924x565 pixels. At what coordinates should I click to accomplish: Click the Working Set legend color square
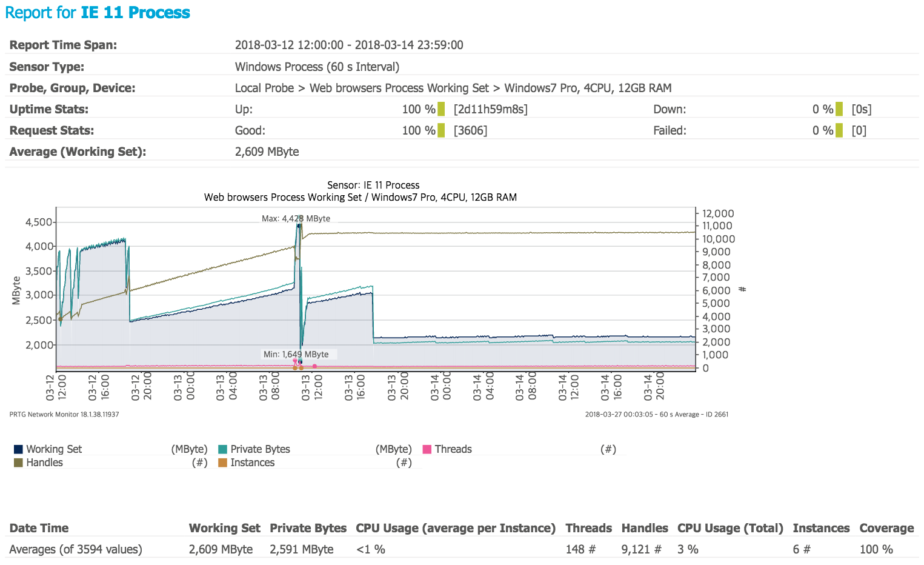pyautogui.click(x=18, y=449)
